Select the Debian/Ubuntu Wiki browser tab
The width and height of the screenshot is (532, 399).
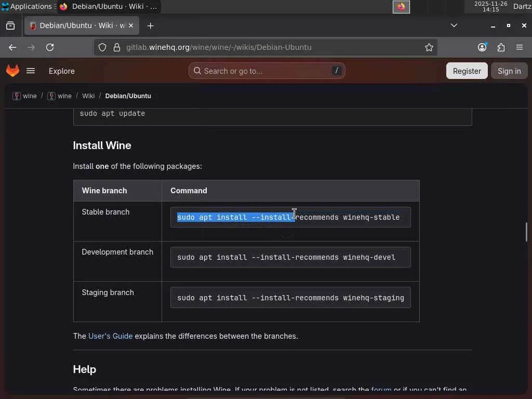[x=82, y=25]
